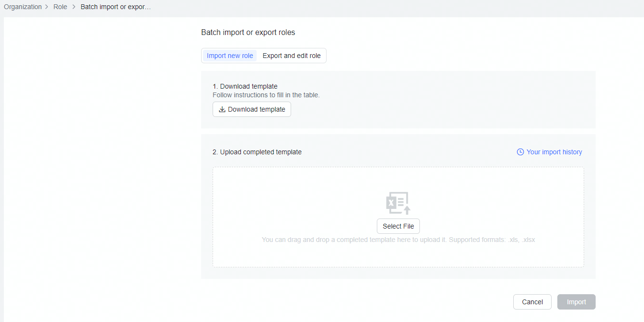Click the Upload completed template step label

[x=257, y=152]
